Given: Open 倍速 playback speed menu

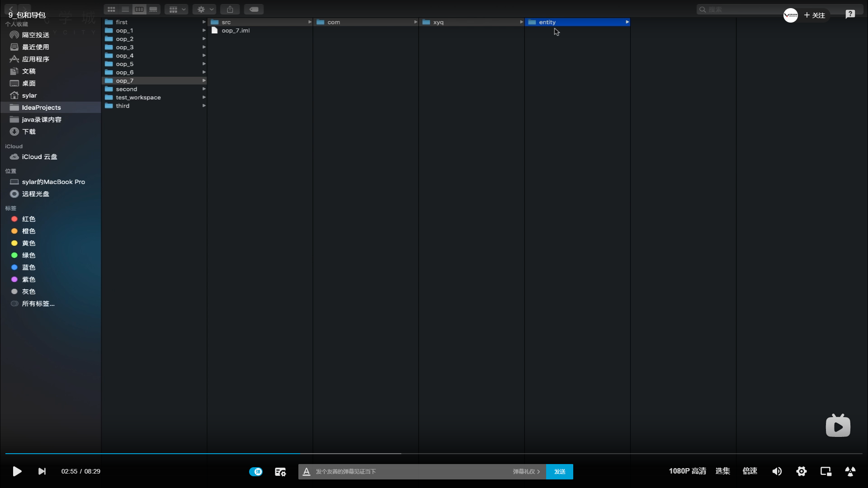Looking at the screenshot, I should click(x=750, y=471).
